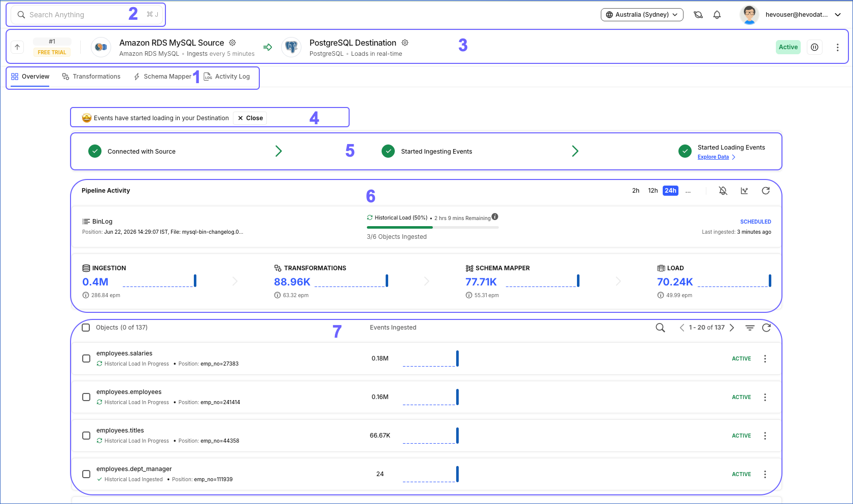This screenshot has height=504, width=853.
Task: Switch to the Transformations tab
Action: 91,77
